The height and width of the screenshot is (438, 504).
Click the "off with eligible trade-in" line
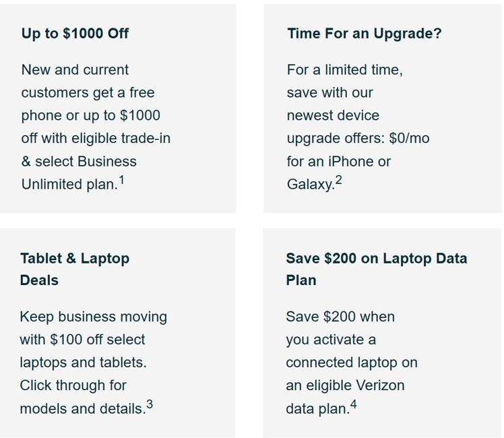coord(96,139)
